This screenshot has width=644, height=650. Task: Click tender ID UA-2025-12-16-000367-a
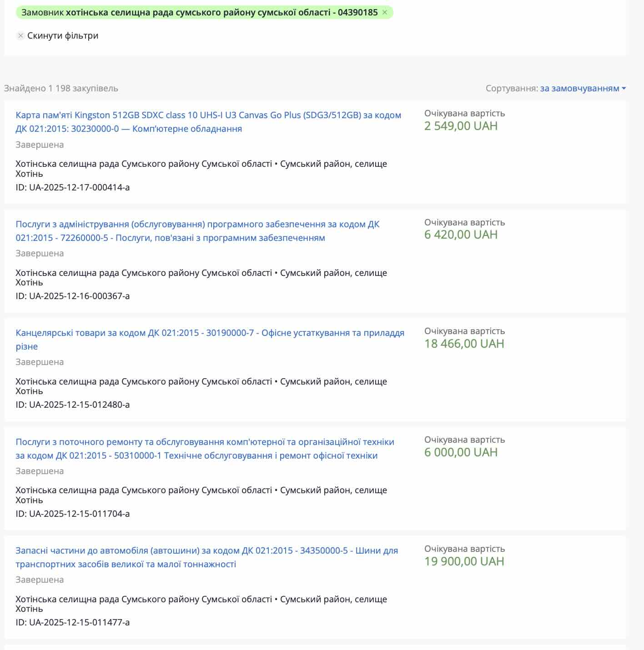tap(73, 296)
